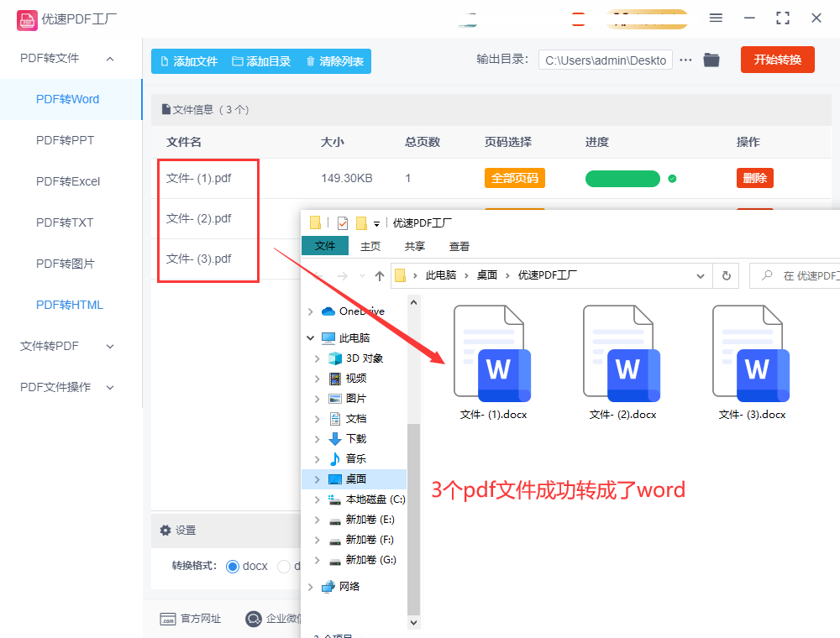The width and height of the screenshot is (840, 638).
Task: Open 文件- (3).docx Word file icon
Action: (x=751, y=353)
